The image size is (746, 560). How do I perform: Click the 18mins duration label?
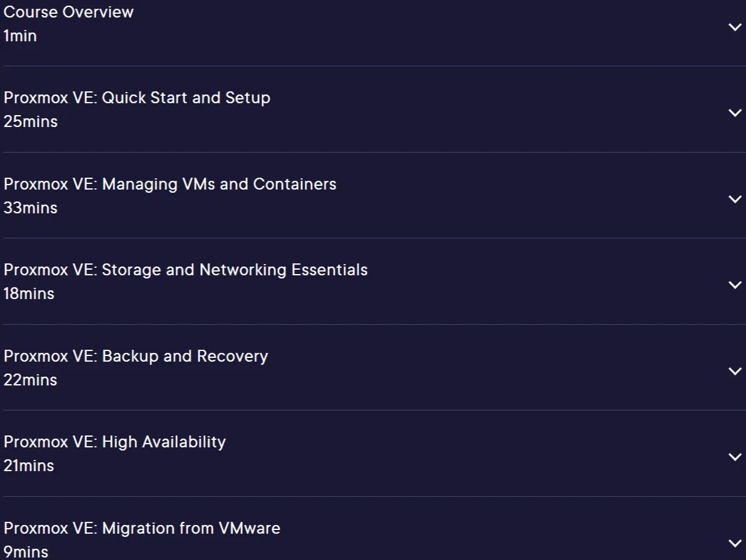coord(29,293)
